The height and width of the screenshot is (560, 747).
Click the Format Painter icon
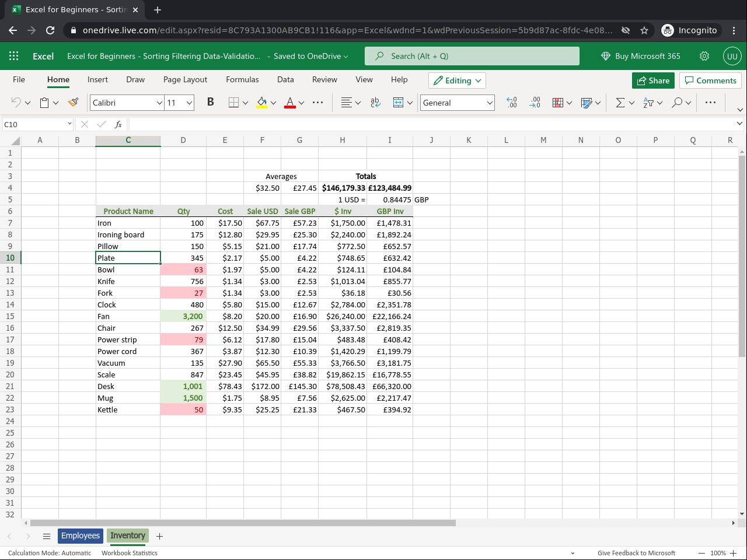[73, 102]
